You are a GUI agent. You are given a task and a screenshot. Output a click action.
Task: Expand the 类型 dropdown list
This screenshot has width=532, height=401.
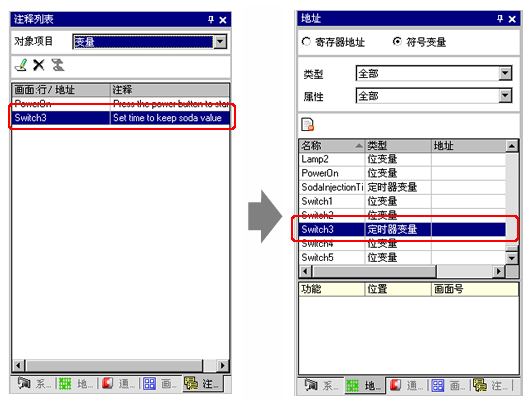[505, 73]
